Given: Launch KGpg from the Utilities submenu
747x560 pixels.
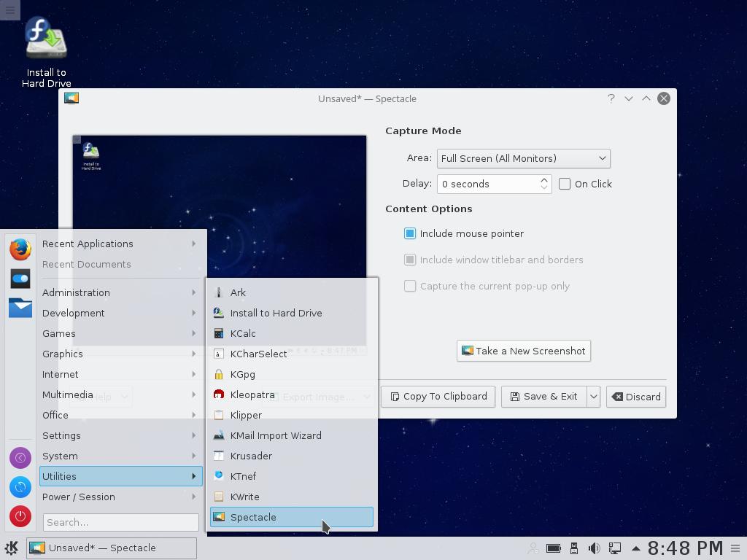Looking at the screenshot, I should 292,374.
